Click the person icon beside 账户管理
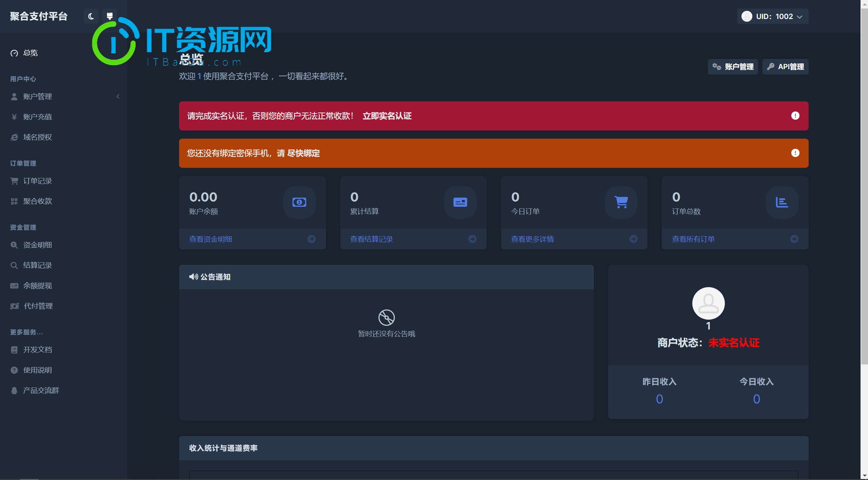Viewport: 868px width, 480px height. click(14, 97)
